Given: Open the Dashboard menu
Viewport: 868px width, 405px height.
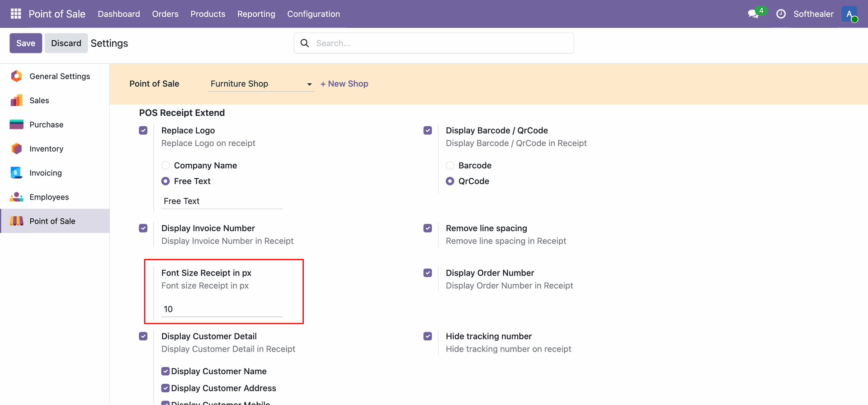Looking at the screenshot, I should click(119, 14).
